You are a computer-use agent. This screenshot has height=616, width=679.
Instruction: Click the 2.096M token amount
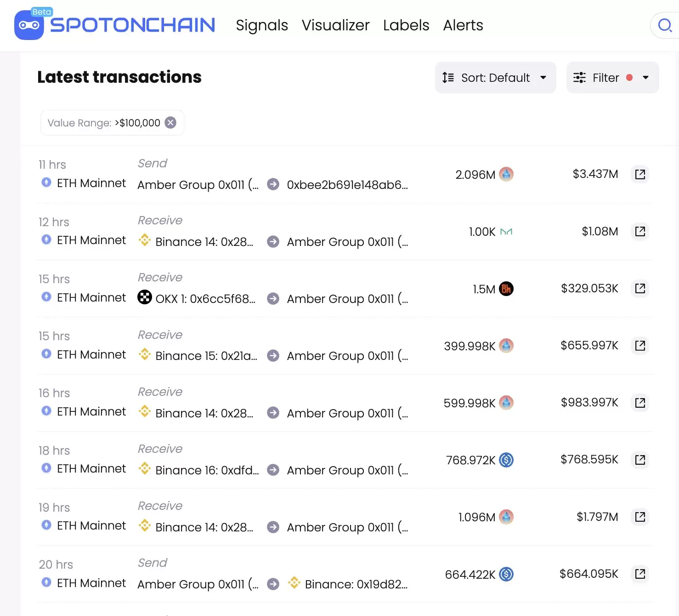[x=475, y=175]
